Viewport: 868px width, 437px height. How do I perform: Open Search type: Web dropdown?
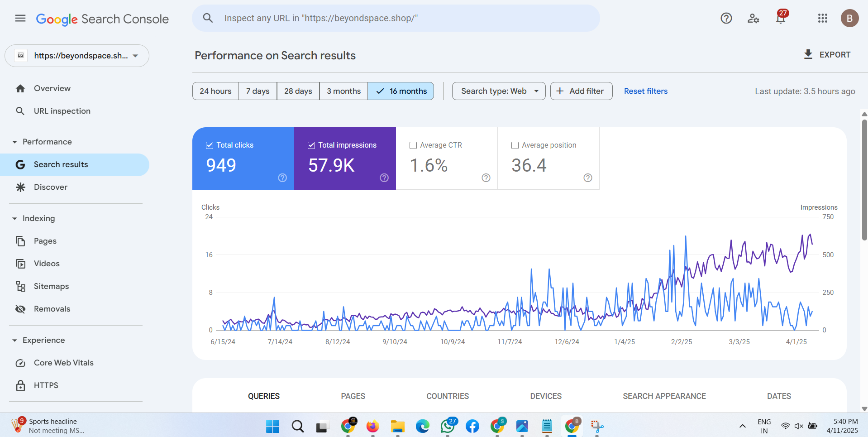tap(499, 91)
